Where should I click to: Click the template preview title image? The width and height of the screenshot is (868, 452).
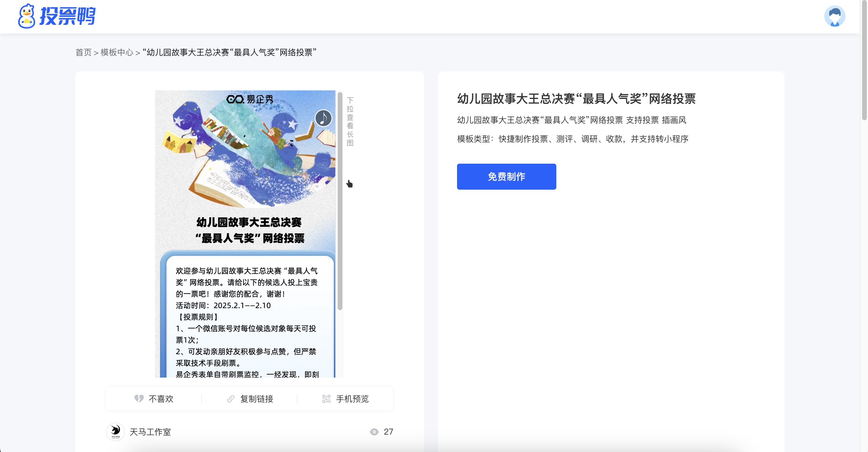[249, 230]
